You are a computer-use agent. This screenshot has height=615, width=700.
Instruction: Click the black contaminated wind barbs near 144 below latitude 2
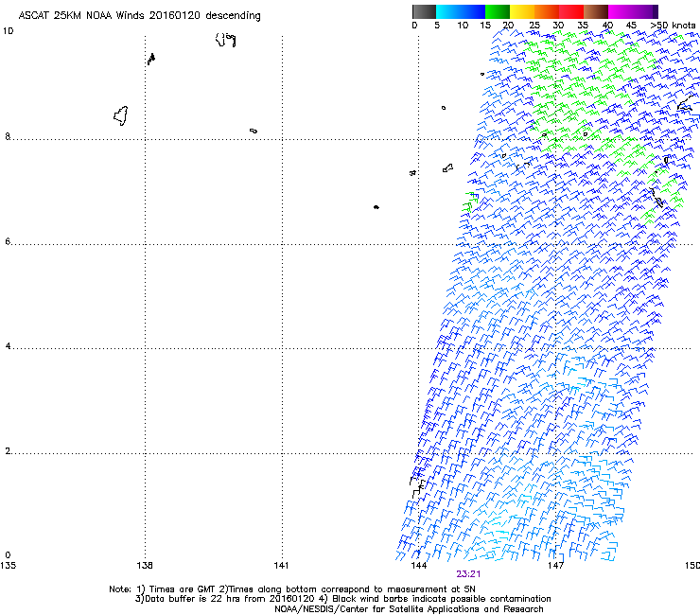click(417, 486)
